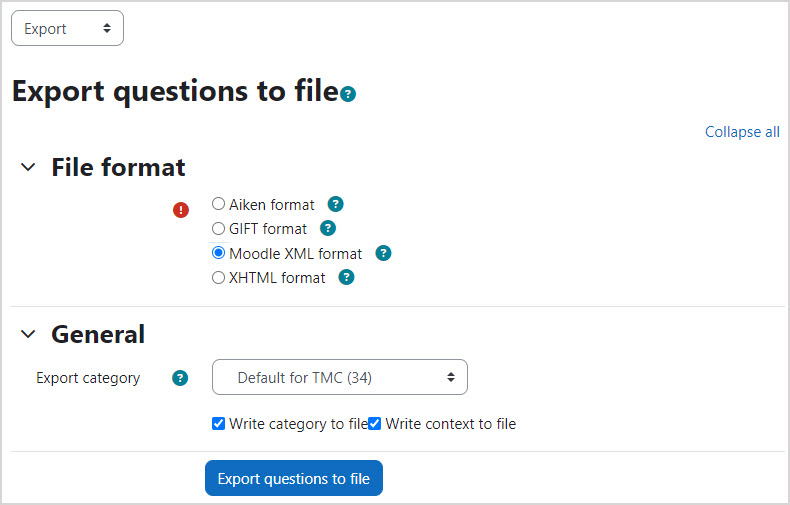Choose the GIFT format option

tap(219, 228)
